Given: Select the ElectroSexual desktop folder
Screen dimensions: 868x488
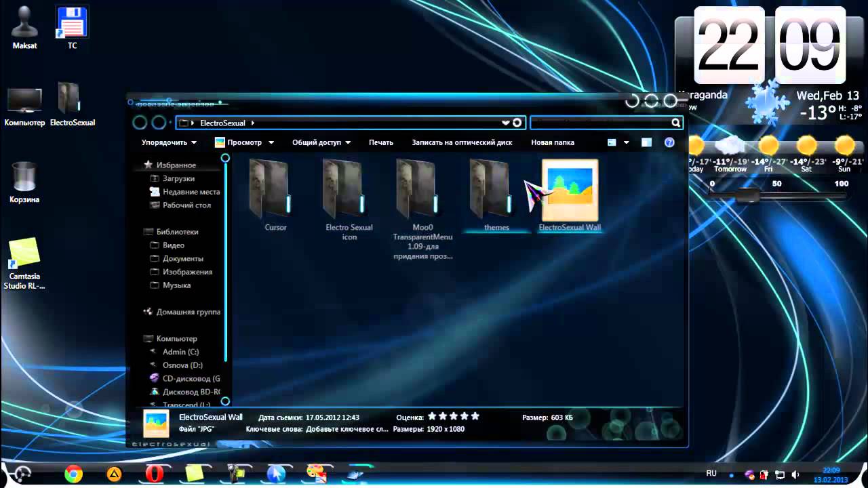Looking at the screenshot, I should [73, 105].
